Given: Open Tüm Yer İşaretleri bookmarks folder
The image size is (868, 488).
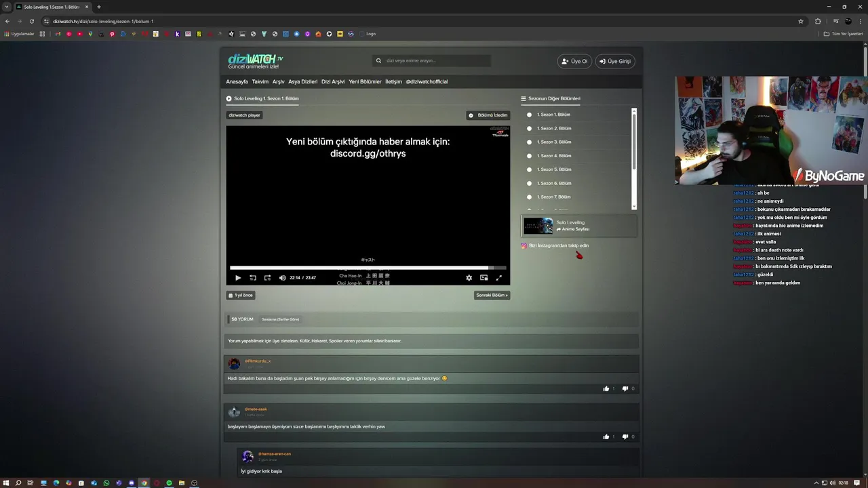Looking at the screenshot, I should pos(844,34).
